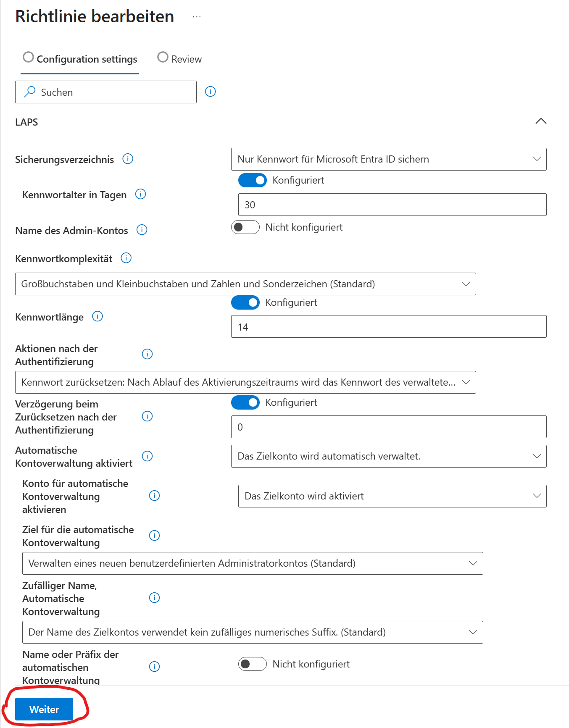
Task: Show info for Name des Admin-Kontos
Action: [x=142, y=230]
